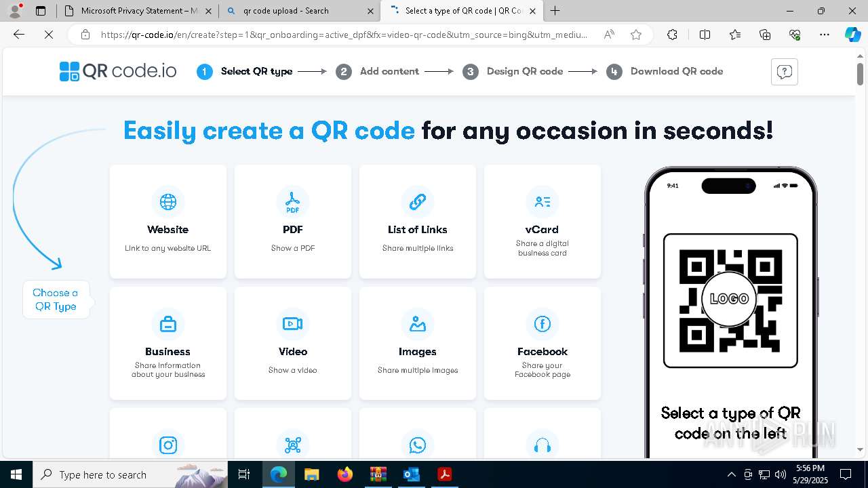The width and height of the screenshot is (868, 488).
Task: Click the Choose a QR Type label
Action: 56,300
